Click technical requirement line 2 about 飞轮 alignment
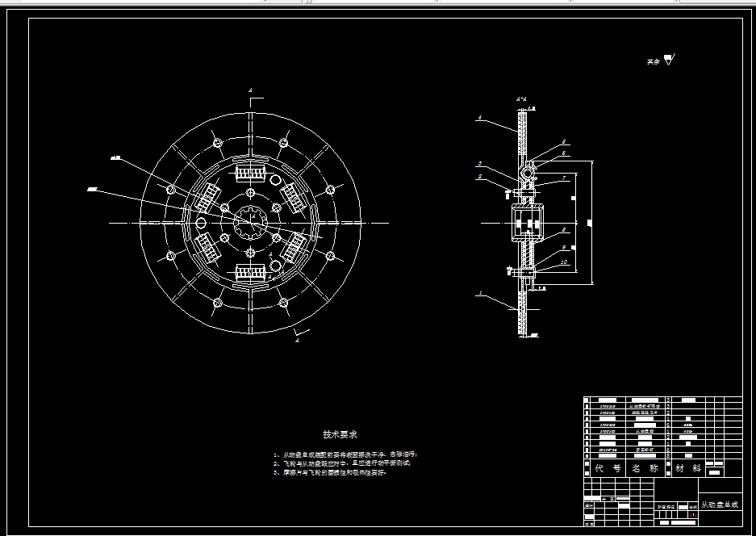756x536 pixels. click(x=342, y=463)
